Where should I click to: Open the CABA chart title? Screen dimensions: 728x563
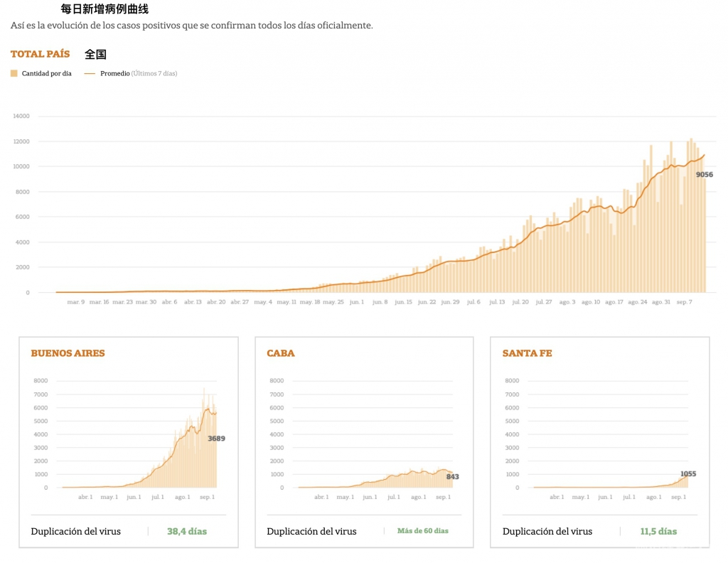[280, 353]
